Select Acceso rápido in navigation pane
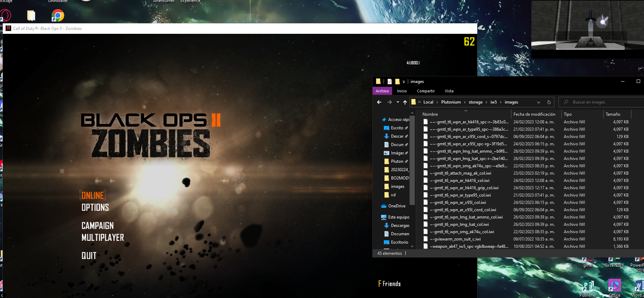Viewport: 644px width, 298px height. (x=396, y=120)
